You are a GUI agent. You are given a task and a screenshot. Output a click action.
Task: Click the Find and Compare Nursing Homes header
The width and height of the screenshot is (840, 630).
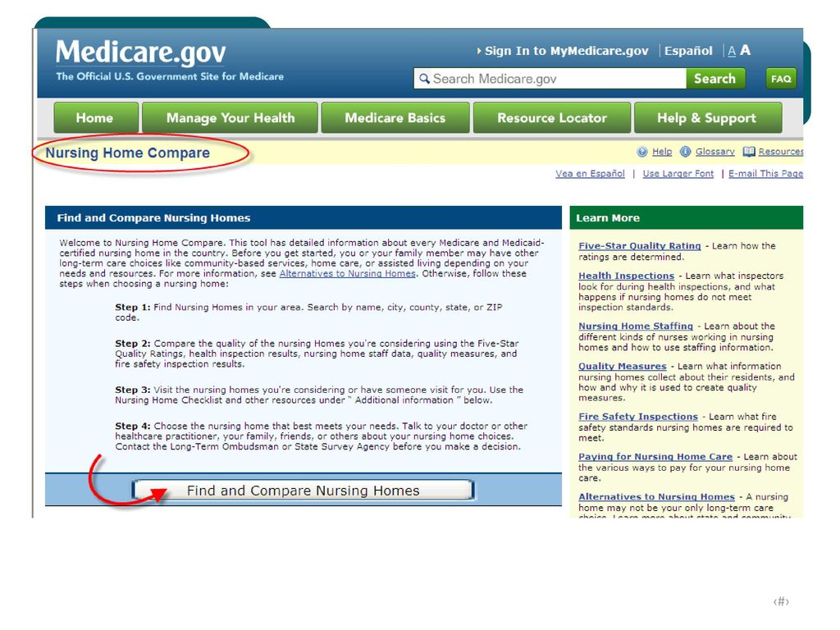coord(304,217)
